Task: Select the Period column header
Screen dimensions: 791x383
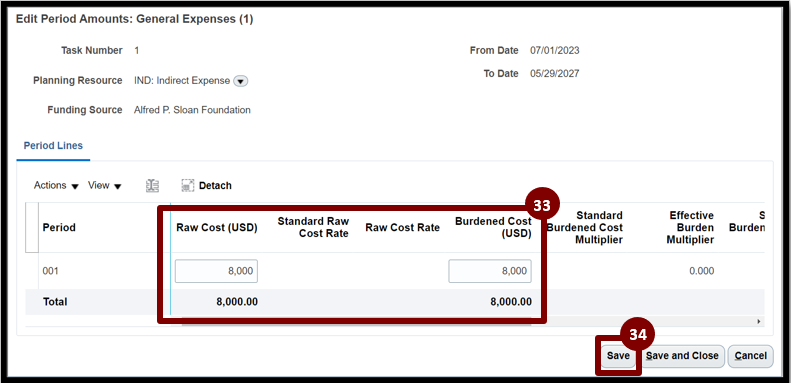Action: click(x=59, y=228)
